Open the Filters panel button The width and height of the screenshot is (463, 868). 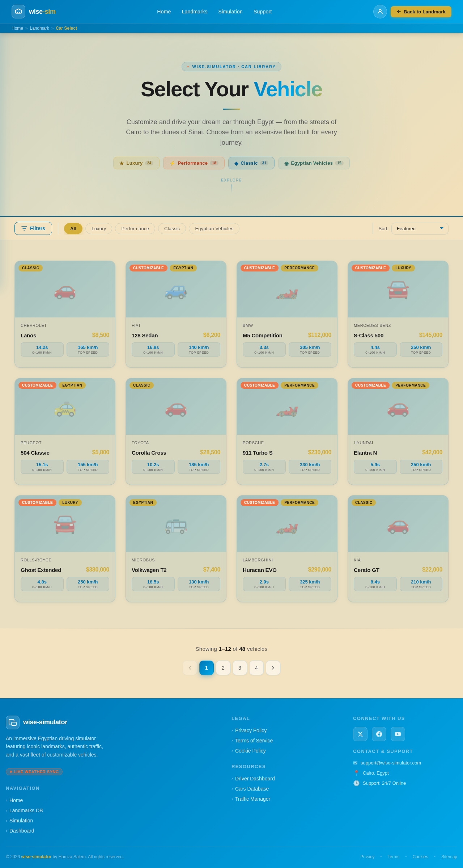(x=33, y=228)
